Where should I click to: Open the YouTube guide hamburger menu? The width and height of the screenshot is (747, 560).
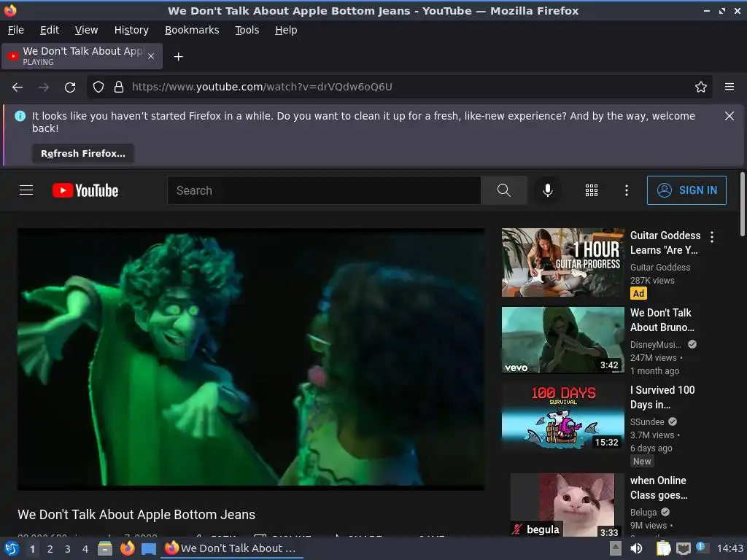click(x=26, y=190)
